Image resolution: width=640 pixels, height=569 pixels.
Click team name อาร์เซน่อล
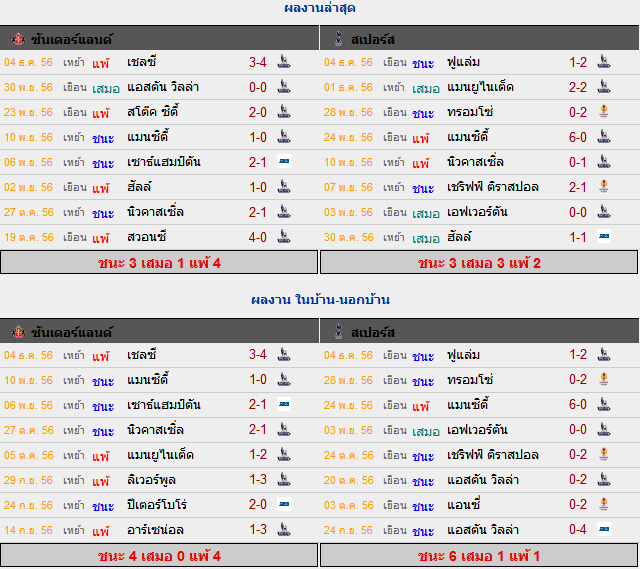click(155, 530)
